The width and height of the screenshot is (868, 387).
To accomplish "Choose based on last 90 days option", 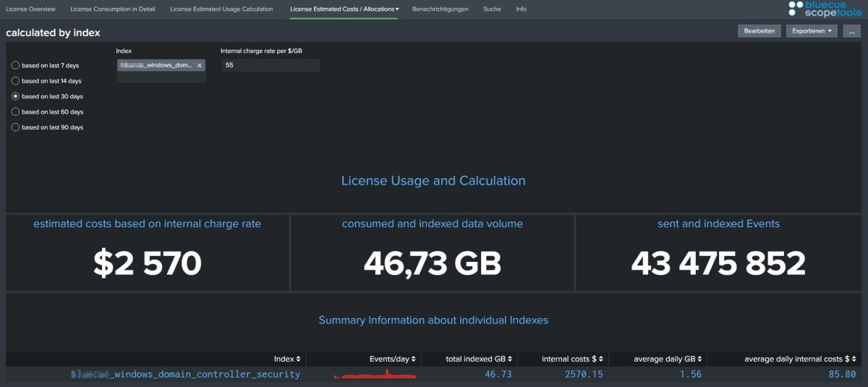I will (x=16, y=127).
